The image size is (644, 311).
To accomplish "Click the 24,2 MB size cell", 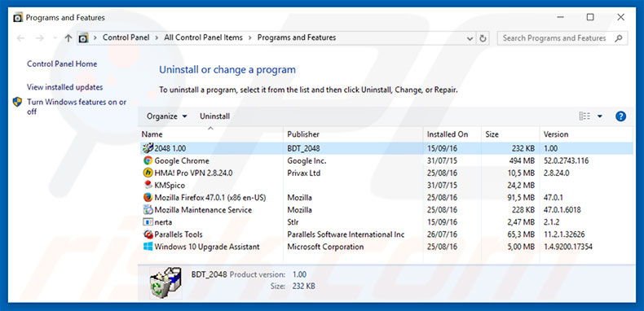I will pyautogui.click(x=521, y=185).
